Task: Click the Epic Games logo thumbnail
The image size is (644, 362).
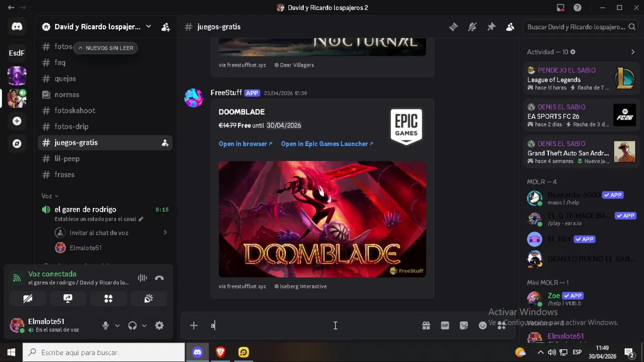Action: (x=406, y=126)
